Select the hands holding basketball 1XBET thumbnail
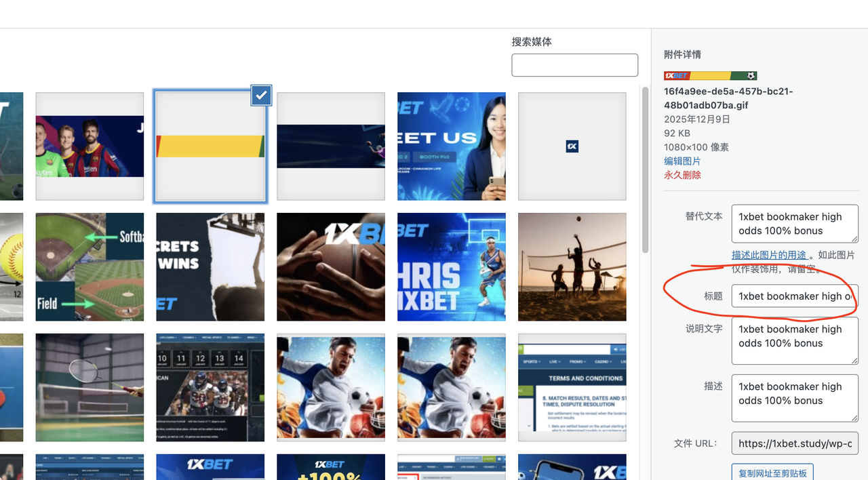Screen dimensions: 868x480 point(331,267)
